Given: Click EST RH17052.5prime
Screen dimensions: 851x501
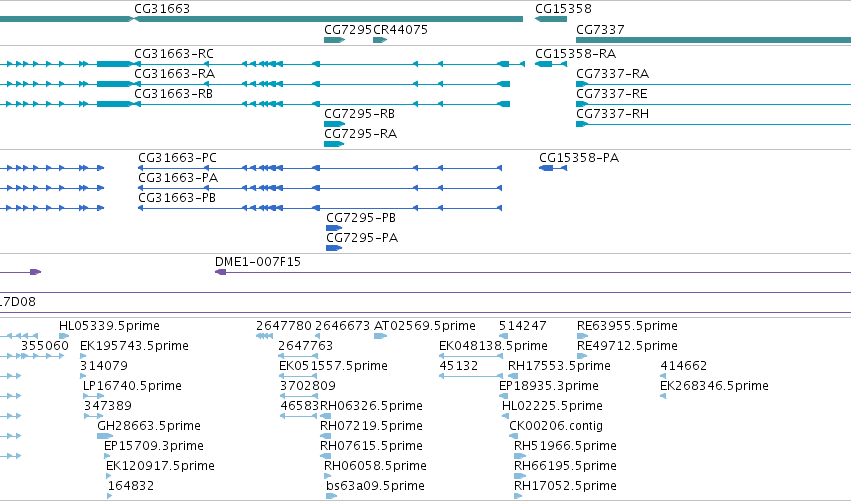Looking at the screenshot, I should [x=565, y=486].
